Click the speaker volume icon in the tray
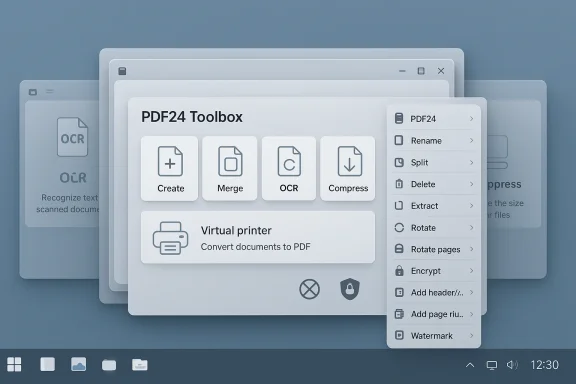The height and width of the screenshot is (384, 576). [512, 365]
